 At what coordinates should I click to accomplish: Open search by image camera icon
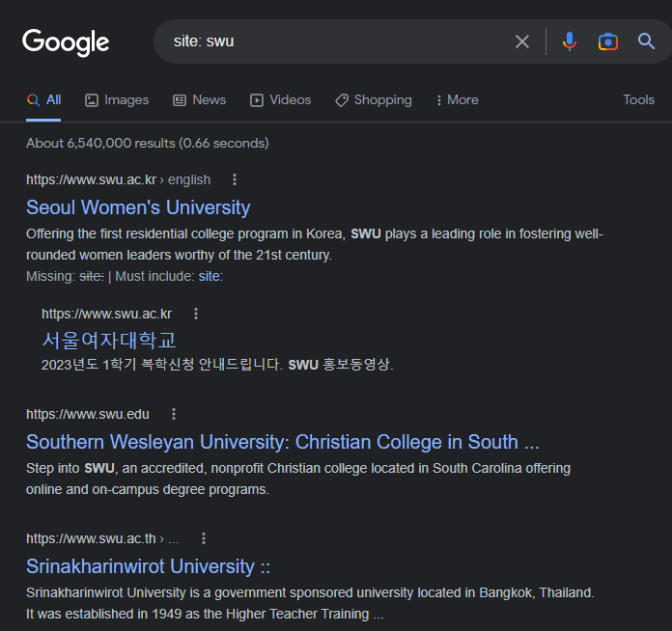(x=607, y=41)
